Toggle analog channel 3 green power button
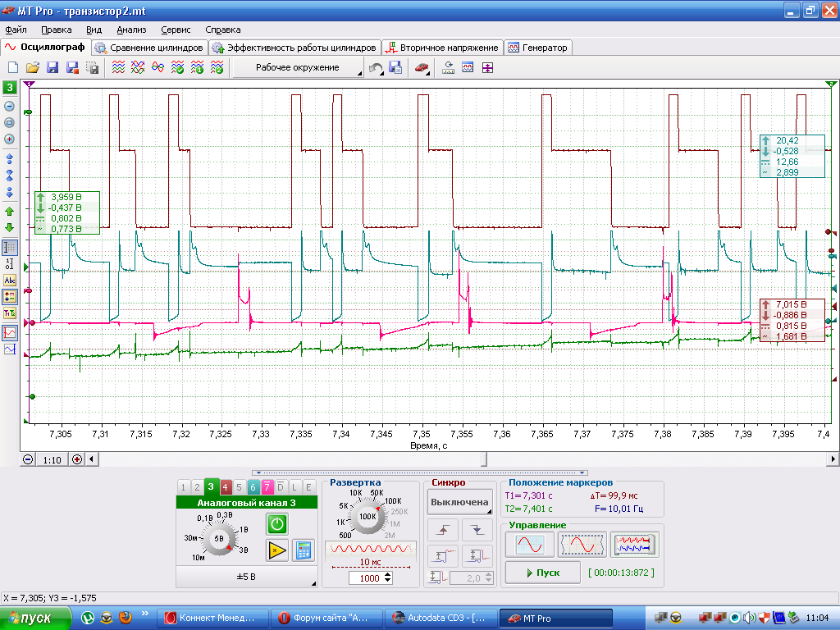Screen dimensions: 840x630 (277, 524)
